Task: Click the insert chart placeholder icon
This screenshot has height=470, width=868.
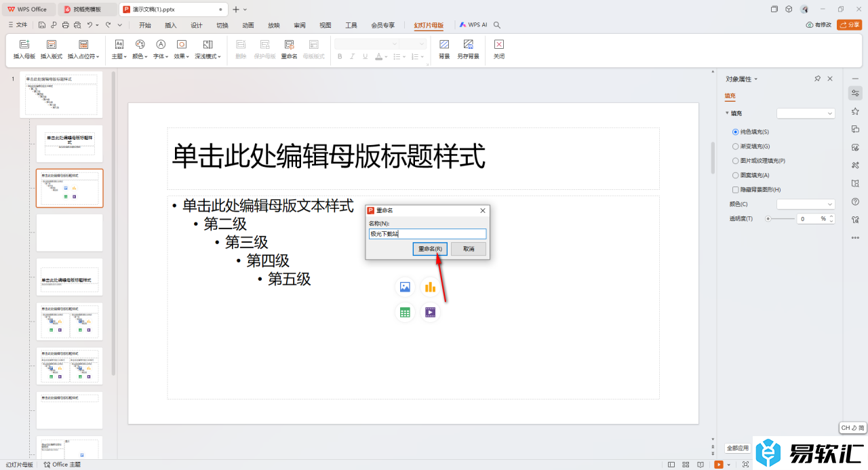Action: coord(430,287)
